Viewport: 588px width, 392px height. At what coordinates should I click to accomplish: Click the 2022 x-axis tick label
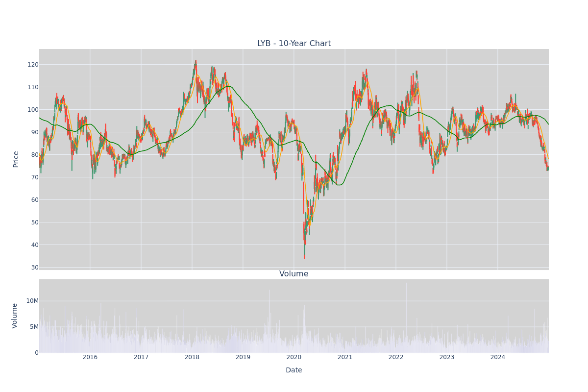396,357
